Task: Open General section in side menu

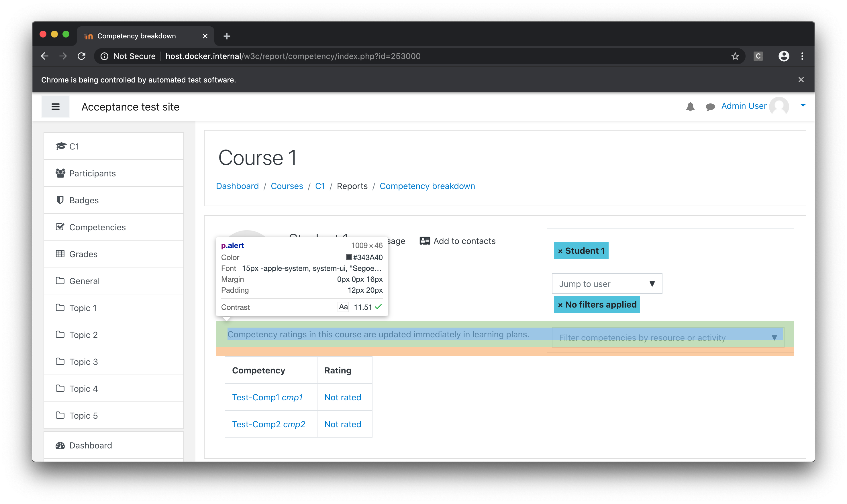Action: click(x=114, y=281)
